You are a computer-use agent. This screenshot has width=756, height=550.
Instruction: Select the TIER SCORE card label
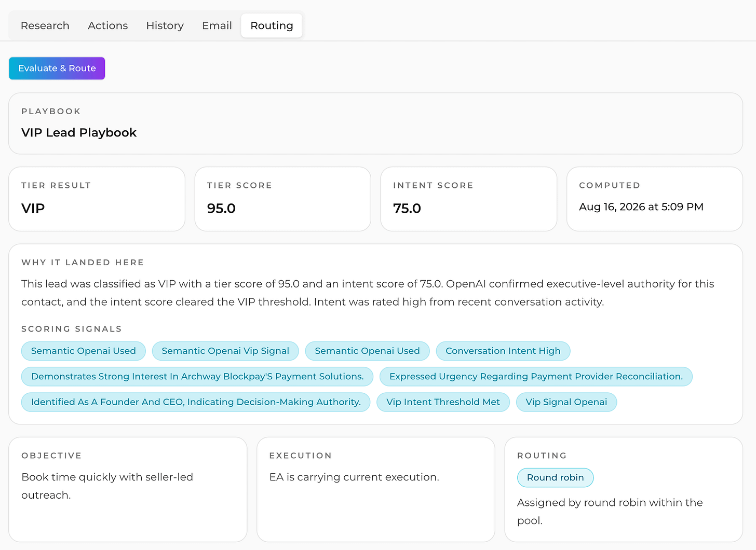click(239, 185)
